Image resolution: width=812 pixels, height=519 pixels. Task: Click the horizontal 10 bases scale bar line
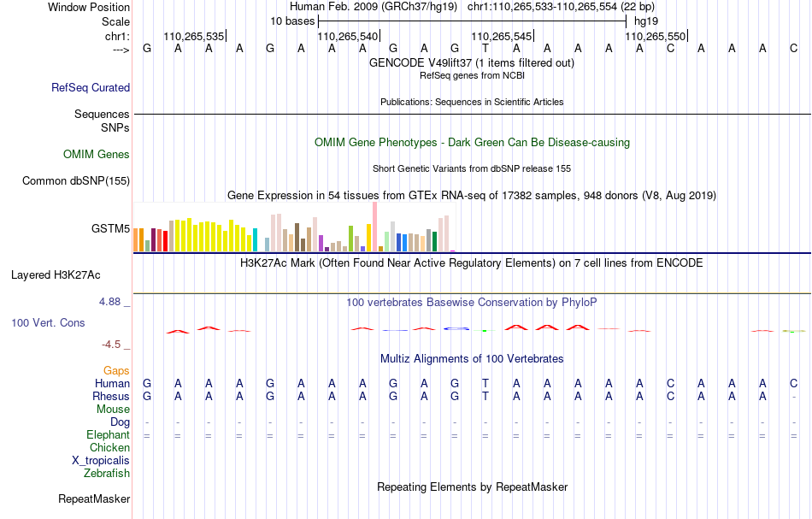click(x=473, y=21)
